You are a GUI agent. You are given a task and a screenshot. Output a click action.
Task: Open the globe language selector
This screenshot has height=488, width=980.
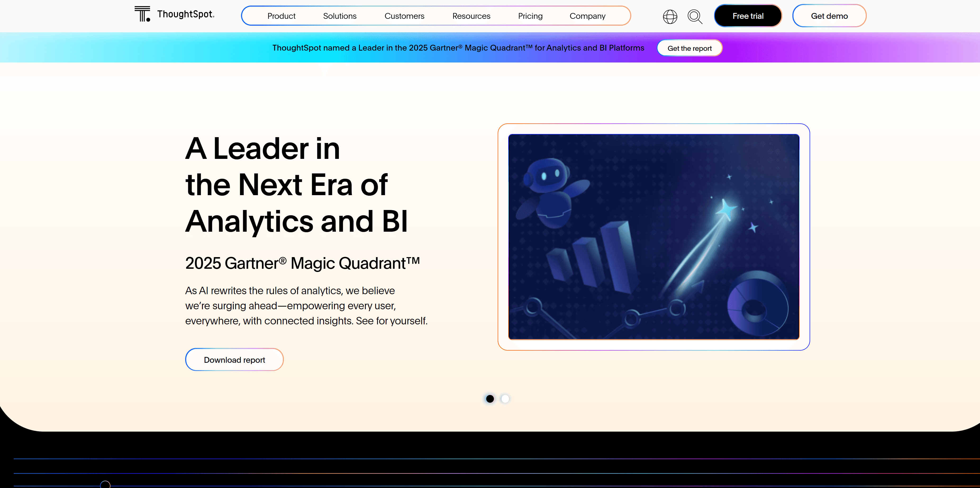pyautogui.click(x=670, y=16)
